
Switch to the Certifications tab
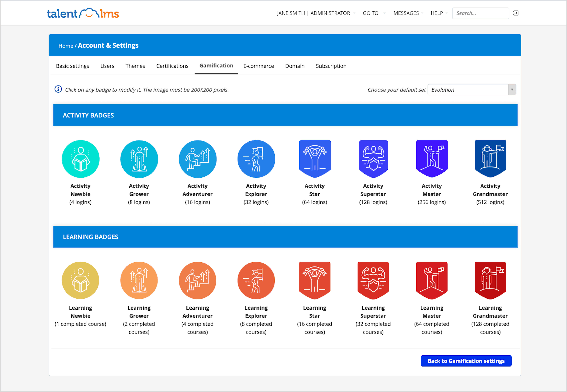coord(172,66)
